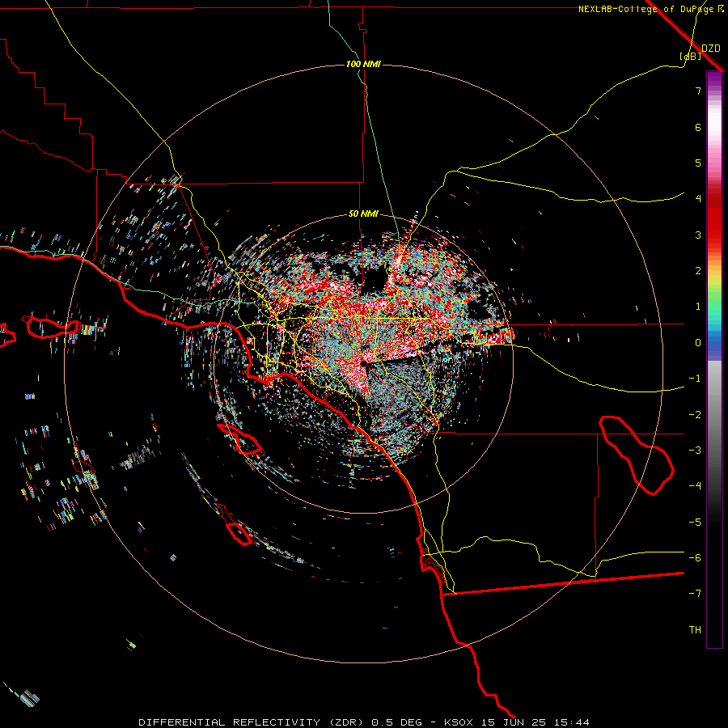Click the 0.5 DEG elevation text
This screenshot has height=728, width=728.
(x=397, y=722)
